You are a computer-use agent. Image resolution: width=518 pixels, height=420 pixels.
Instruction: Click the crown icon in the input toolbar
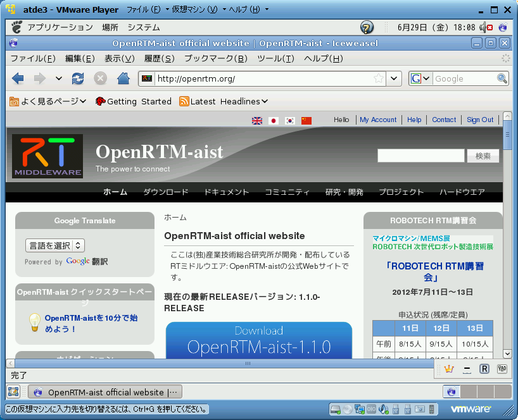click(449, 369)
